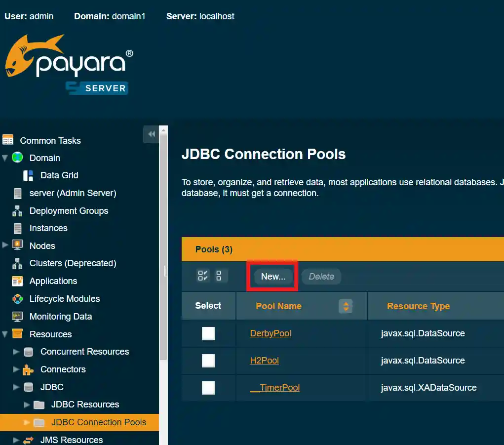Check the __TimerPool row checkbox
This screenshot has height=445, width=504.
click(x=208, y=388)
